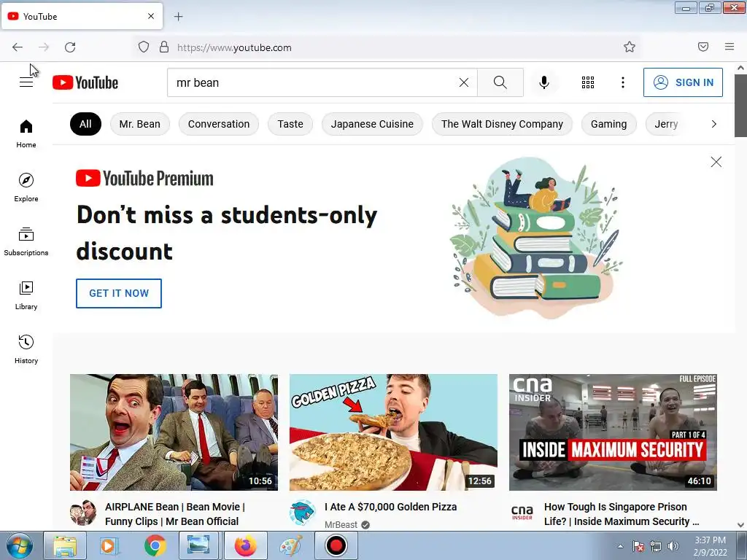This screenshot has width=747, height=560.
Task: Open Pocket save icon
Action: point(703,47)
